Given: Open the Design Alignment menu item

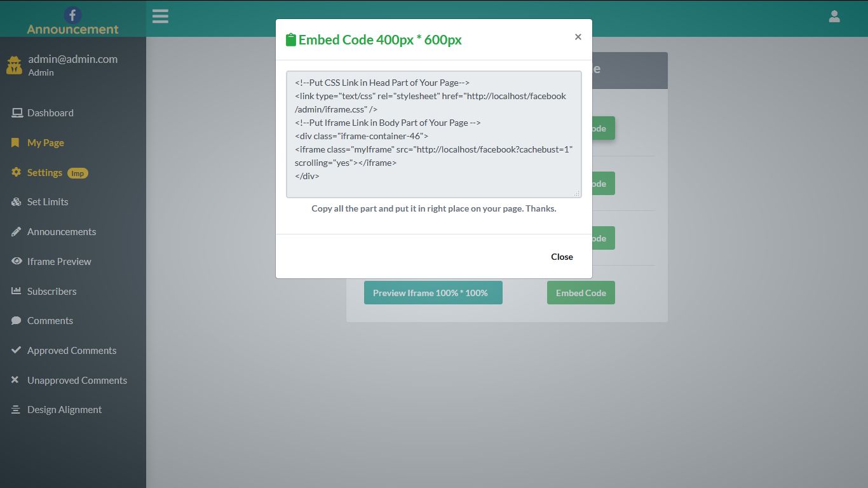Looking at the screenshot, I should pos(64,409).
